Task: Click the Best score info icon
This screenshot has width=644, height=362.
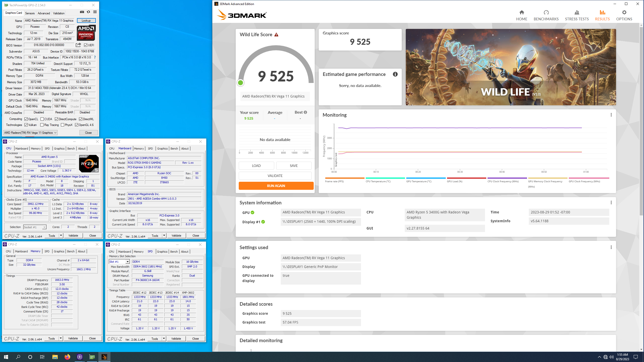Action: point(305,112)
